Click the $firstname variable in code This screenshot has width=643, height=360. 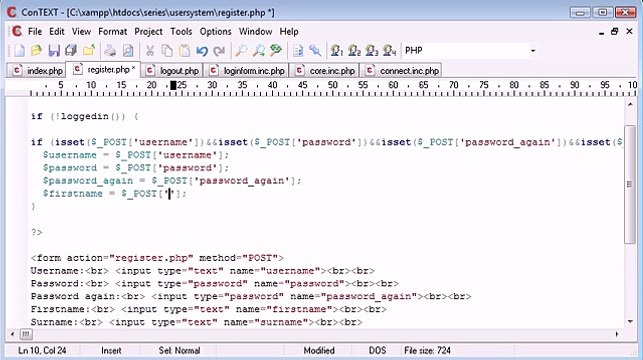tap(73, 194)
